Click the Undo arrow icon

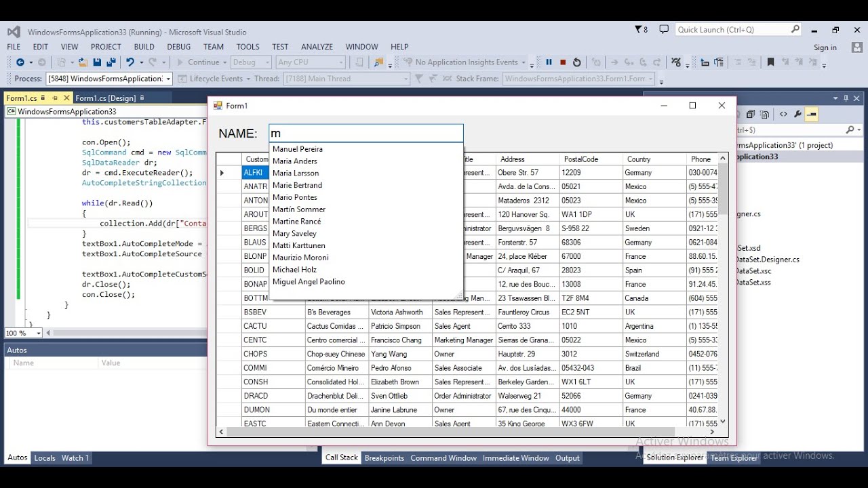coord(130,62)
